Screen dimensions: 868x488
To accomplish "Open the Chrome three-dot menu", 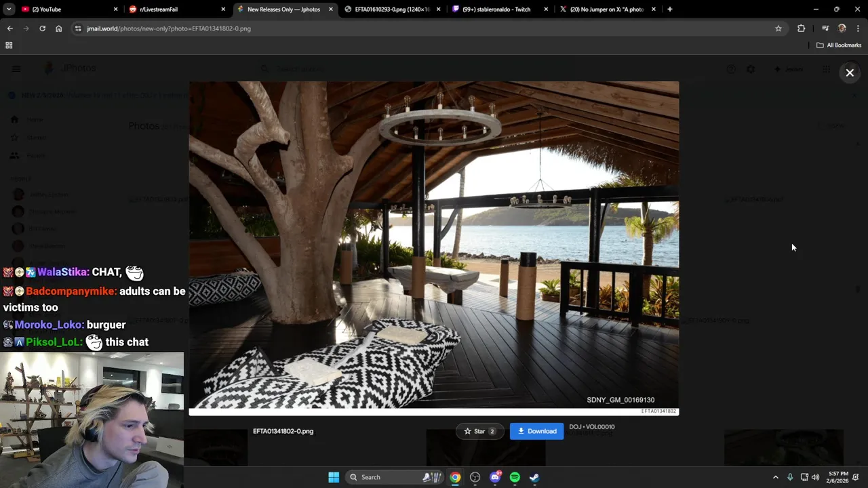I will click(x=859, y=28).
